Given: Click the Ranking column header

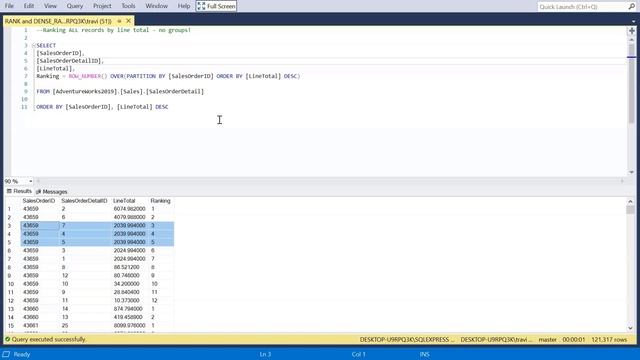Looking at the screenshot, I should (160, 201).
